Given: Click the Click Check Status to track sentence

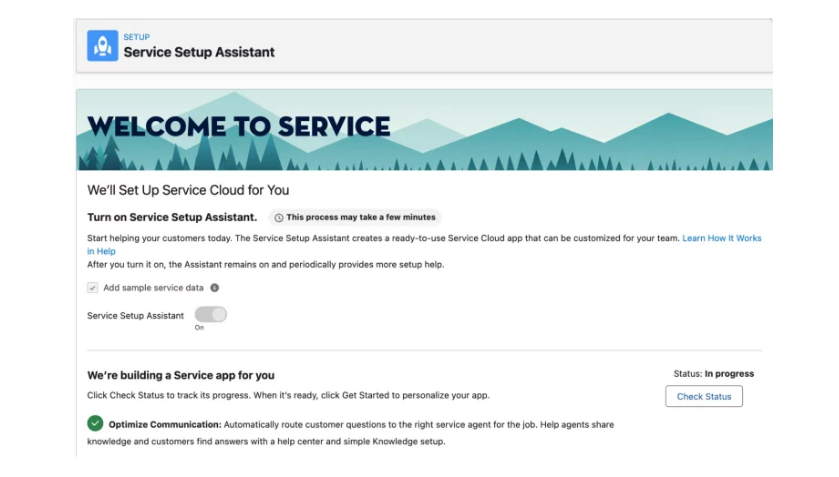Looking at the screenshot, I should 288,395.
